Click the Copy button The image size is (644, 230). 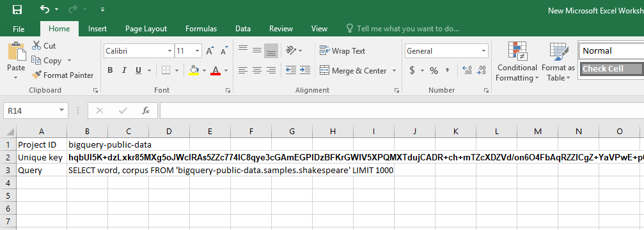pos(47,61)
